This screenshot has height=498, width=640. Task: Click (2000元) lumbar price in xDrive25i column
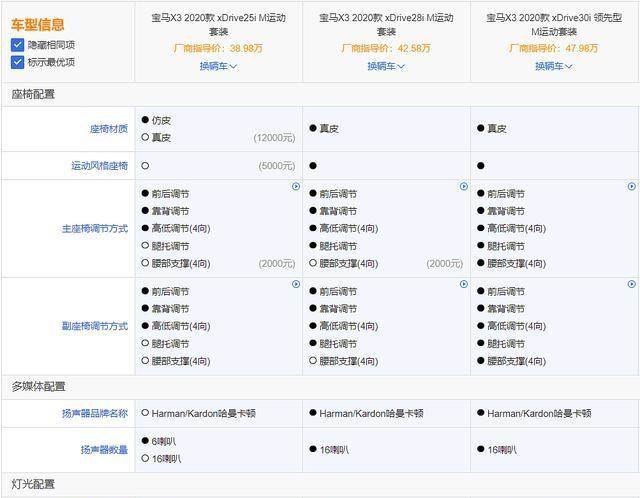point(277,264)
